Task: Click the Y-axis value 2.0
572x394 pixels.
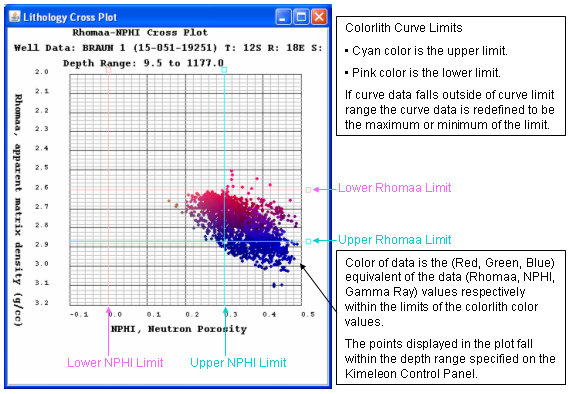Action: coord(42,72)
